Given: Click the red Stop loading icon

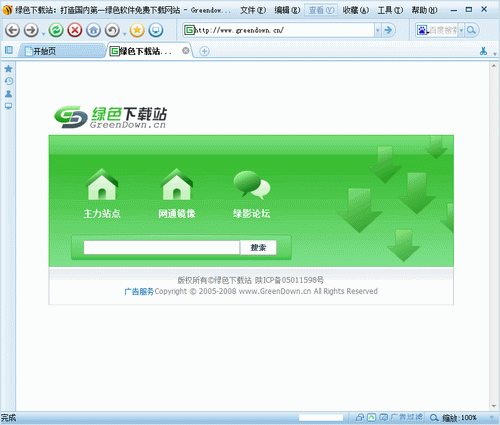Looking at the screenshot, I should tap(75, 30).
